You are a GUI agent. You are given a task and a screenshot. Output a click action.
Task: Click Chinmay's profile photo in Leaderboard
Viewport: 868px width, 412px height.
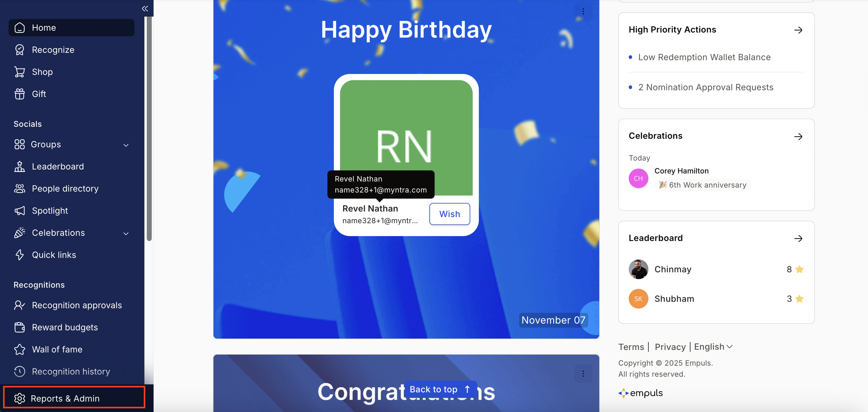638,269
